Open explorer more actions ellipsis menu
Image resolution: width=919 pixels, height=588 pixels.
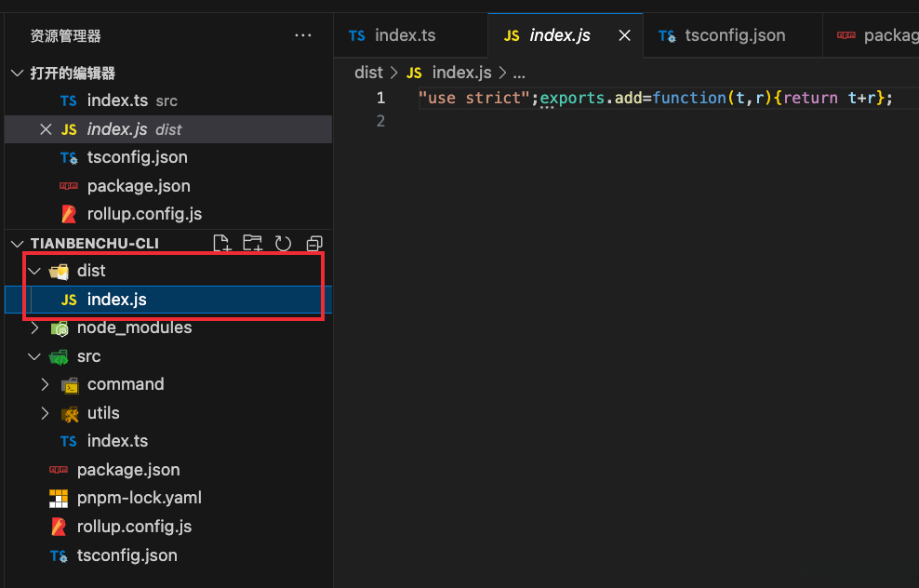(x=303, y=35)
